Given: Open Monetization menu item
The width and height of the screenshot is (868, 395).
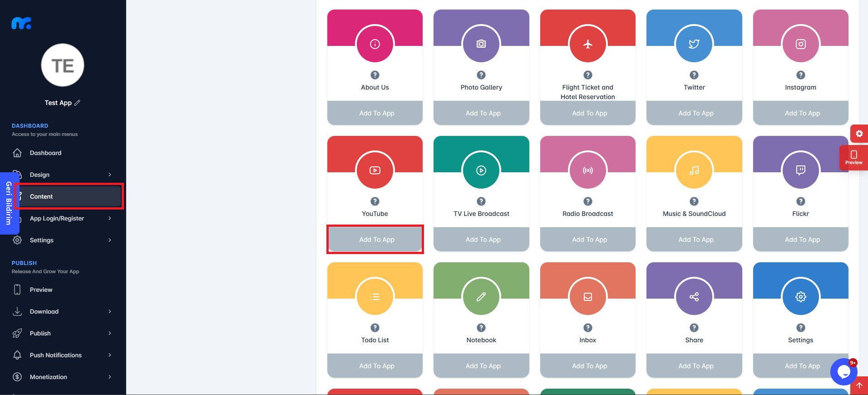Looking at the screenshot, I should (63, 377).
